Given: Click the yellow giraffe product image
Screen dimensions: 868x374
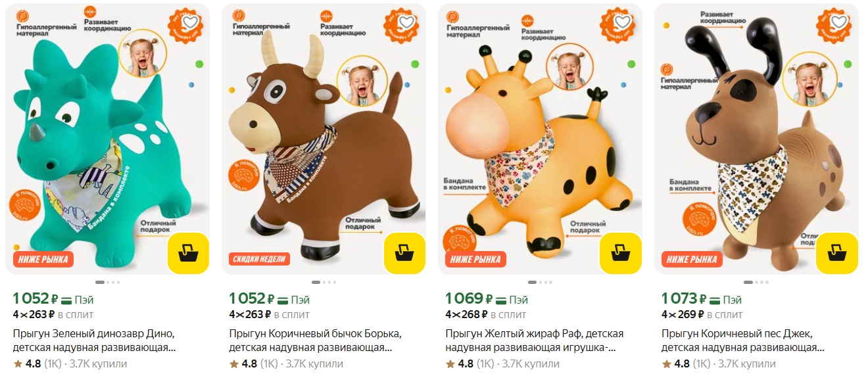Looking at the screenshot, I should (x=540, y=139).
